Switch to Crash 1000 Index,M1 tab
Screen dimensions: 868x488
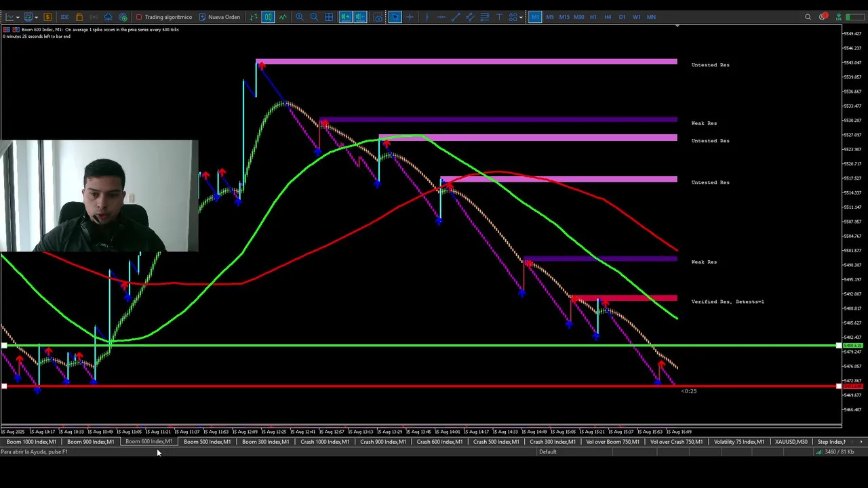[325, 442]
